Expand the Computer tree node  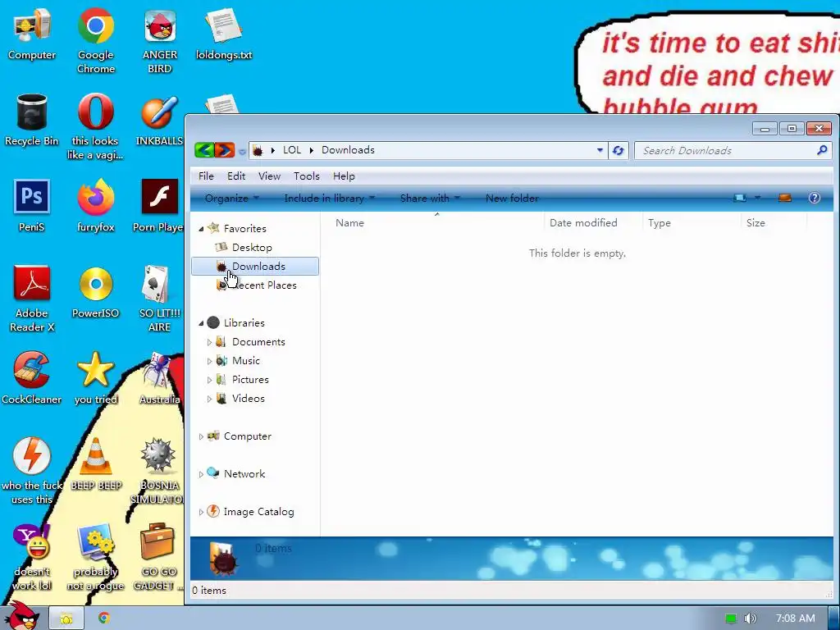click(201, 436)
